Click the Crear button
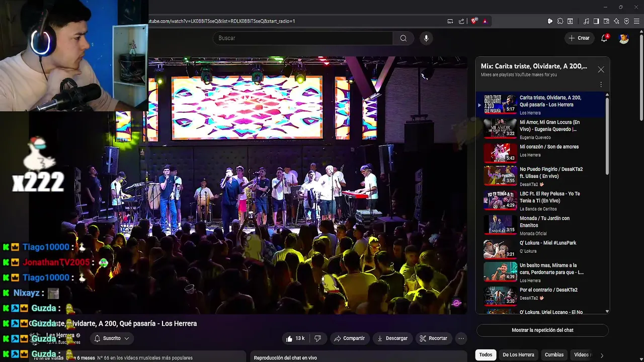Viewport: 644px width, 362px height. coord(579,38)
